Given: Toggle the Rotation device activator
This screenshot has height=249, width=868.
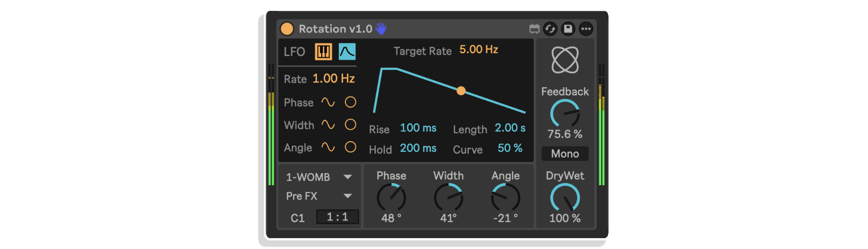Looking at the screenshot, I should pyautogui.click(x=287, y=29).
